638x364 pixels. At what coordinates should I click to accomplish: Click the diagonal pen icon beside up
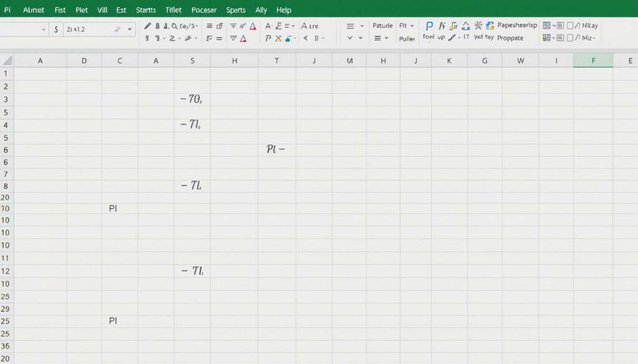tap(452, 38)
